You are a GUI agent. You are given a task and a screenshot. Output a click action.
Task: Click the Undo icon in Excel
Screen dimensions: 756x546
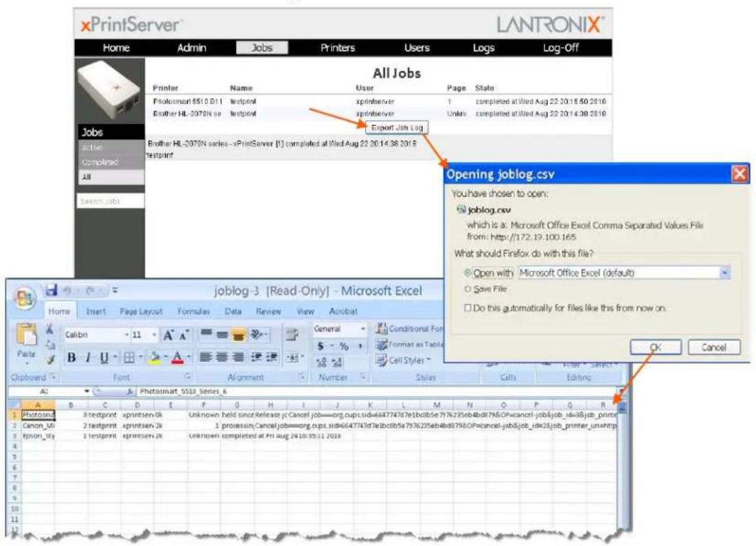tap(68, 291)
